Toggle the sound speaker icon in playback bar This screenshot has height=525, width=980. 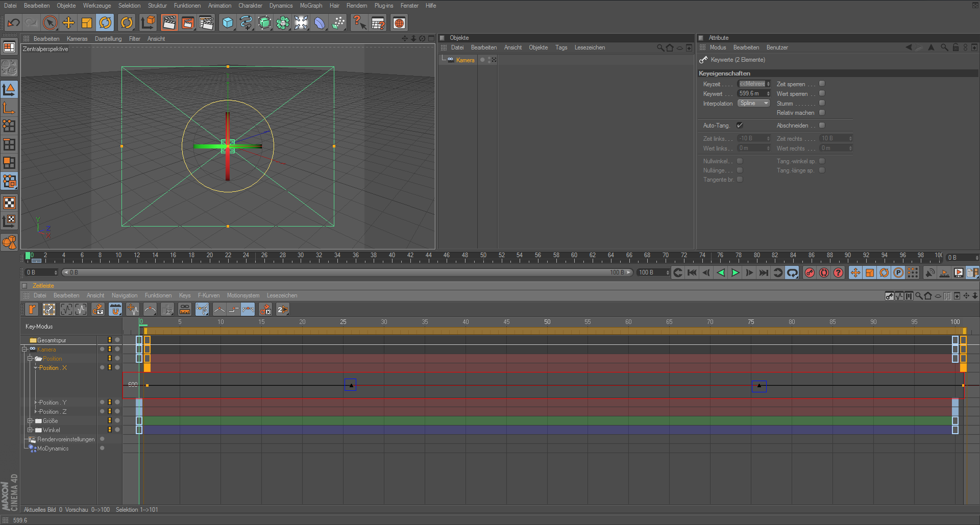tap(930, 273)
